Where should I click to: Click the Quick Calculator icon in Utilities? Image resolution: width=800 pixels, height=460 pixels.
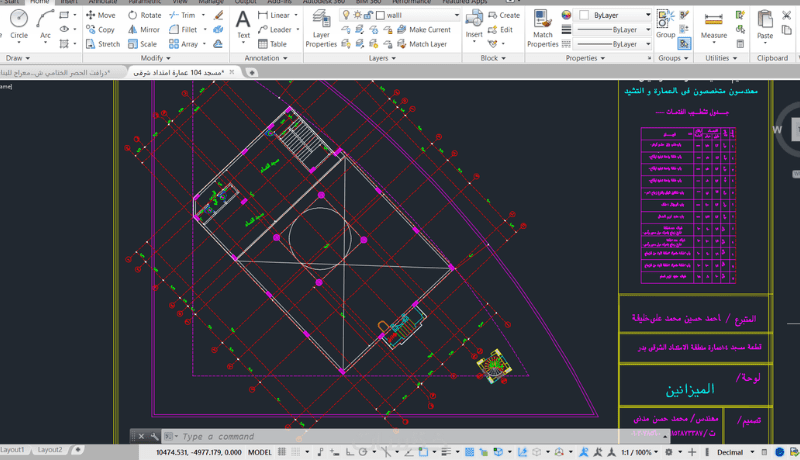coord(740,44)
